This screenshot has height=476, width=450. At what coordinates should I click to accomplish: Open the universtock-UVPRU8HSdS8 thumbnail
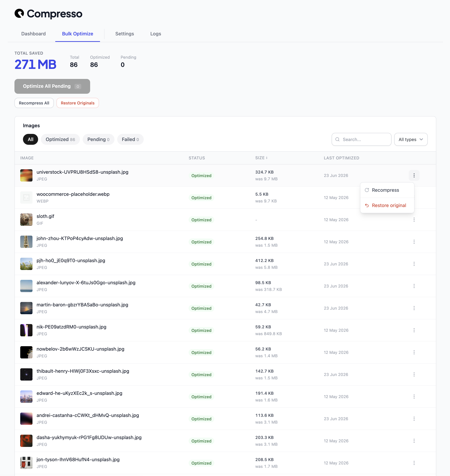click(x=26, y=175)
